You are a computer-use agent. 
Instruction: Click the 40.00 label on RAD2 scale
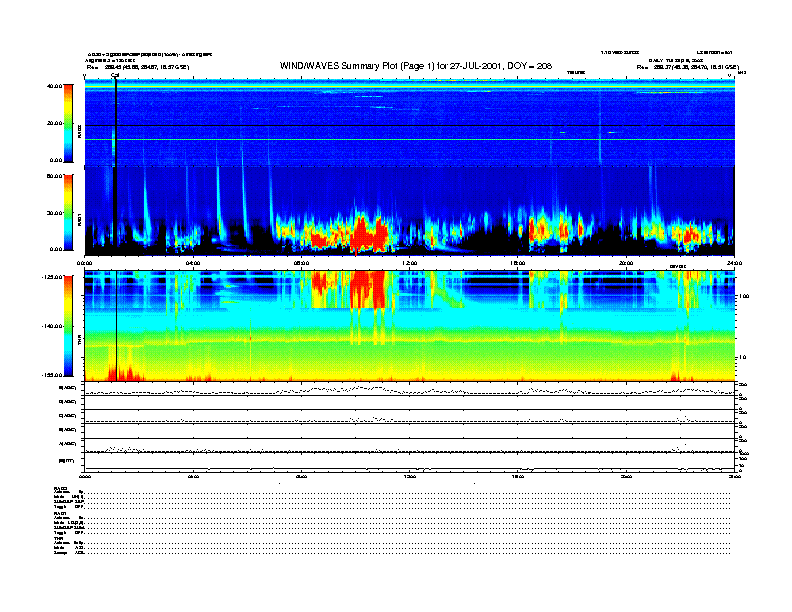[x=54, y=86]
